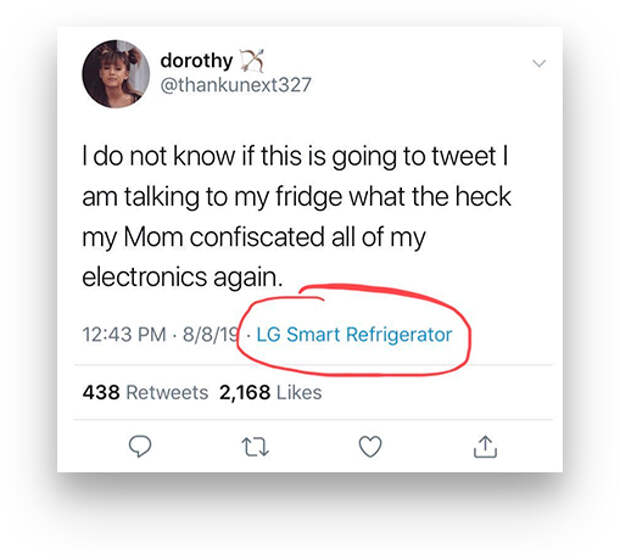Reply to dorothy's tweet with the speech bubble icon

pos(140,446)
